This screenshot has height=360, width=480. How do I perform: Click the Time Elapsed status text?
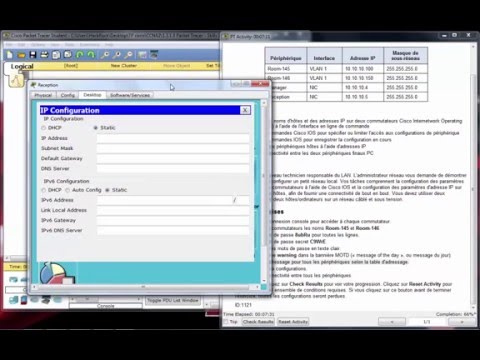pyautogui.click(x=249, y=314)
